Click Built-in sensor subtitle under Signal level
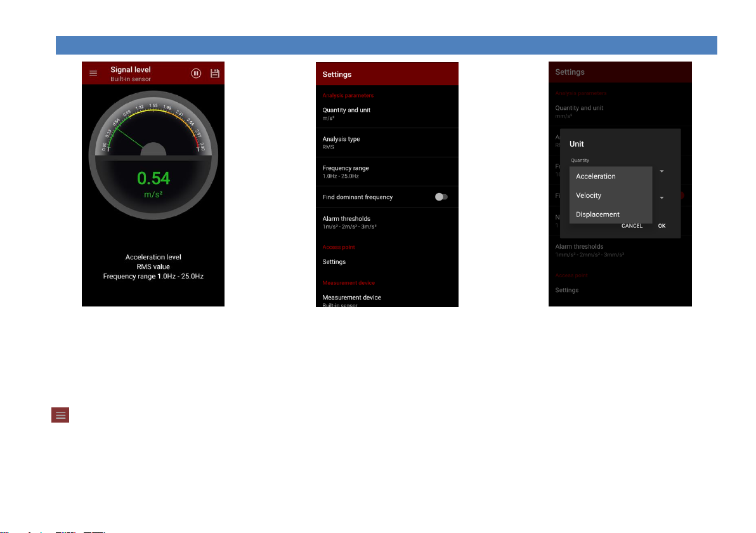Viewport: 756px width, 533px height. pyautogui.click(x=130, y=79)
